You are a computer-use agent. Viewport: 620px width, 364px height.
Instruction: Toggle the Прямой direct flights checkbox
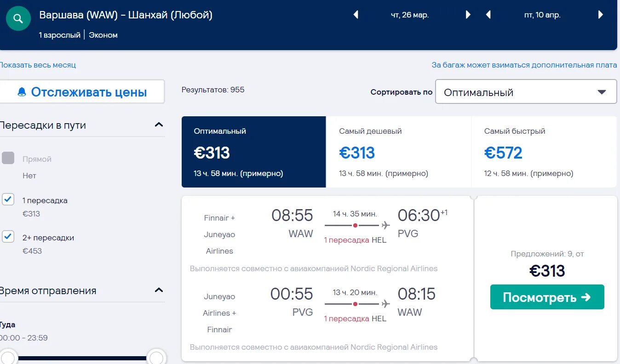pyautogui.click(x=8, y=158)
